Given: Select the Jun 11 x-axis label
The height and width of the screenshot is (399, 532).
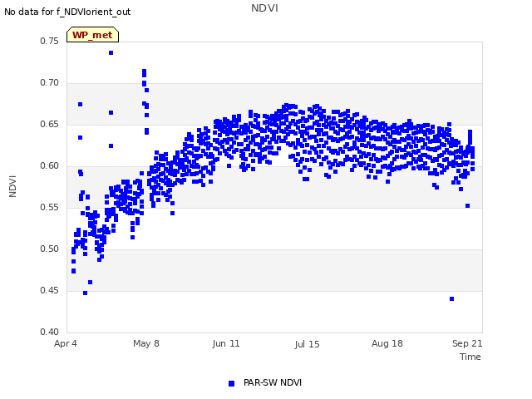Looking at the screenshot, I should (x=226, y=343).
